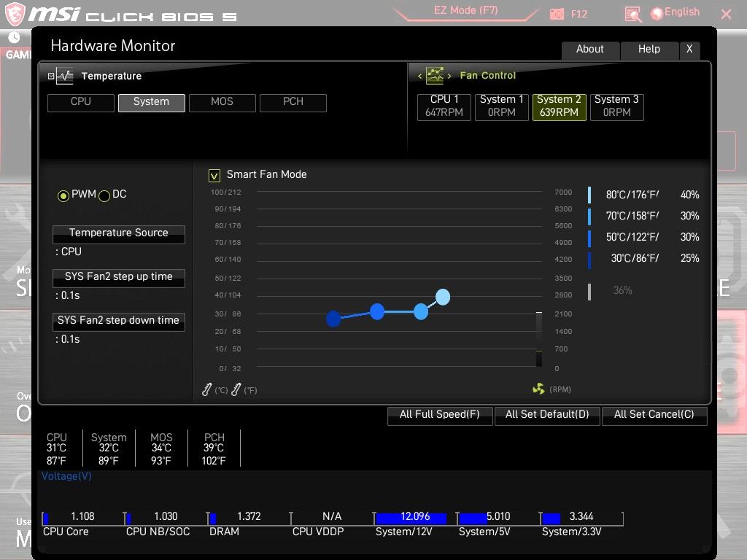Close Hardware Monitor with X button
747x560 pixels.
(x=689, y=50)
